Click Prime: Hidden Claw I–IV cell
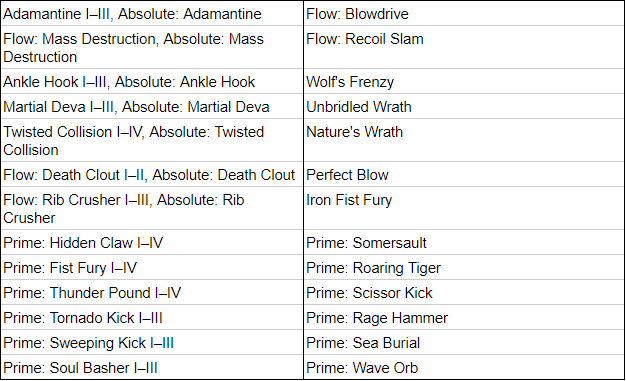This screenshot has height=381, width=626. point(152,242)
